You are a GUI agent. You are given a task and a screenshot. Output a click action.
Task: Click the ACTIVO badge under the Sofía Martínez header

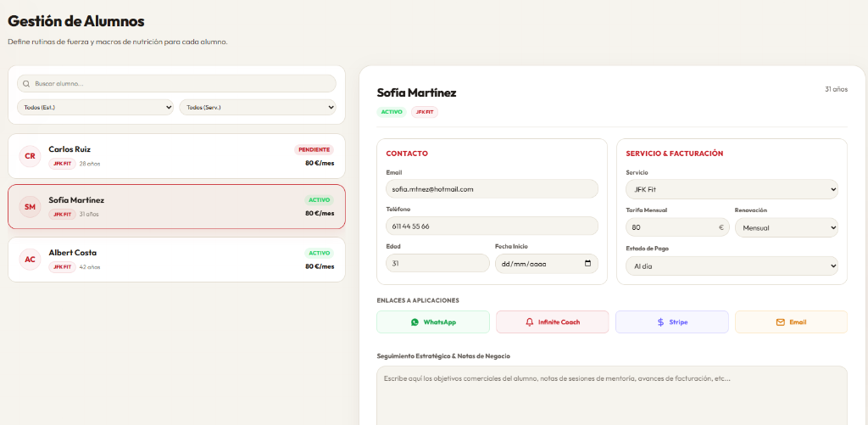click(392, 112)
